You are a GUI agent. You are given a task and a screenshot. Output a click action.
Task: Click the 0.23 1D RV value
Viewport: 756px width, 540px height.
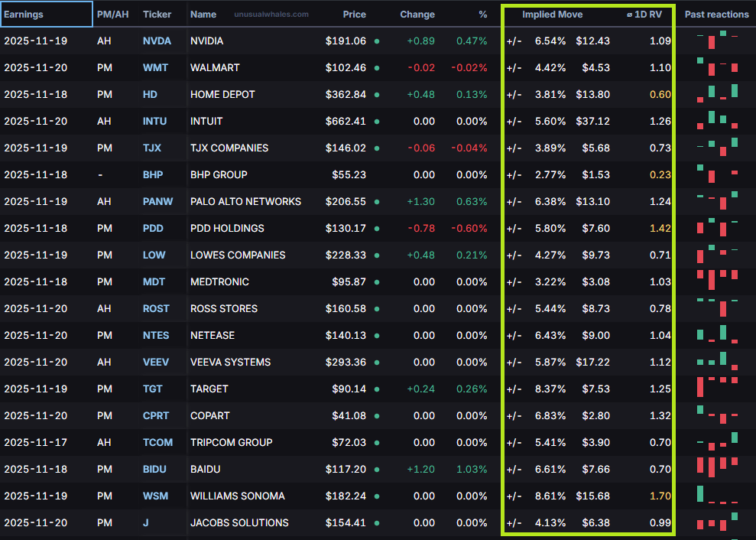(660, 174)
